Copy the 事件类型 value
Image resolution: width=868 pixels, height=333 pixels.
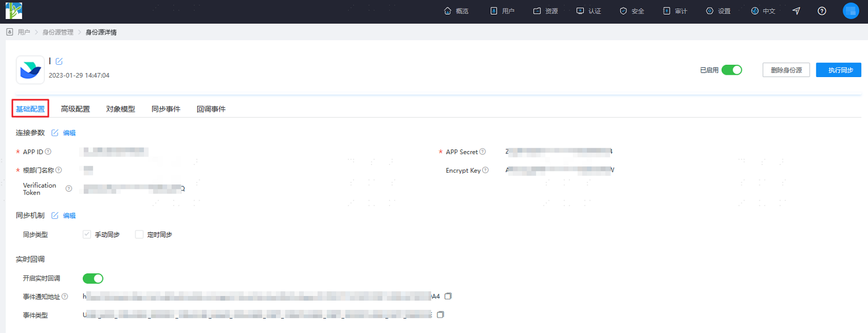(440, 314)
